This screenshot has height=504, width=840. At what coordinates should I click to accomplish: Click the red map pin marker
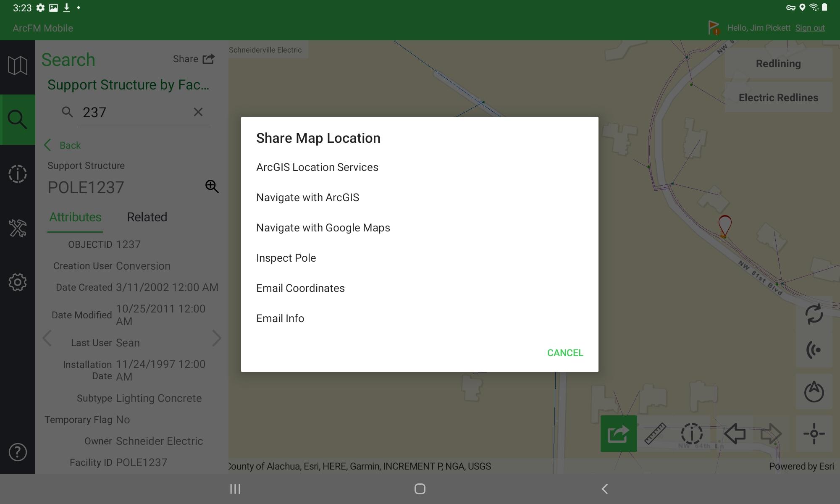[x=725, y=226]
